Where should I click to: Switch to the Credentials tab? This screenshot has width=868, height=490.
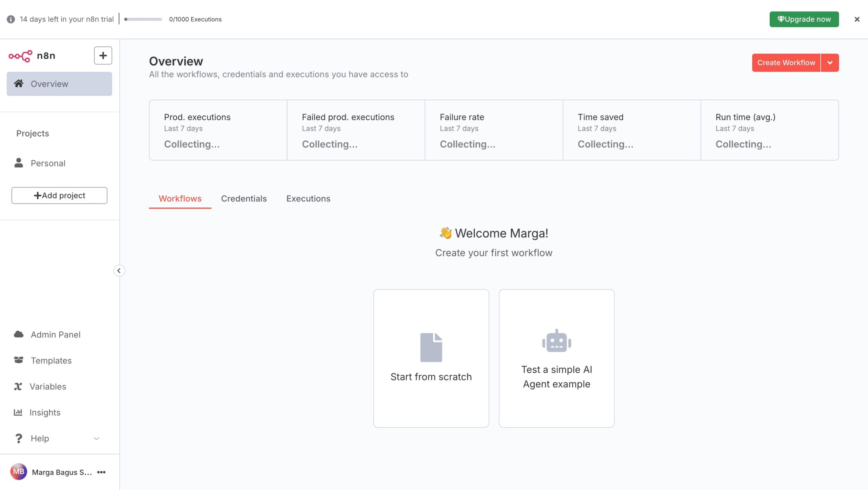point(244,198)
